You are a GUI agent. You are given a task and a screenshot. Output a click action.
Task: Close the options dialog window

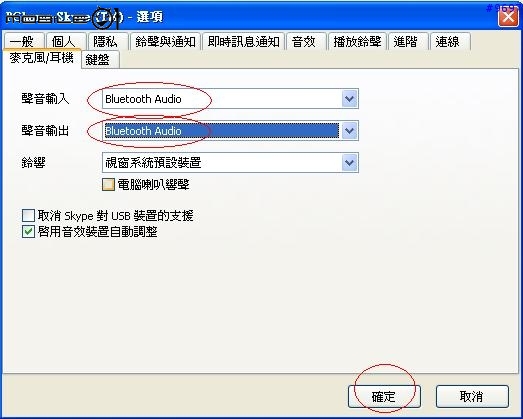coord(508,16)
